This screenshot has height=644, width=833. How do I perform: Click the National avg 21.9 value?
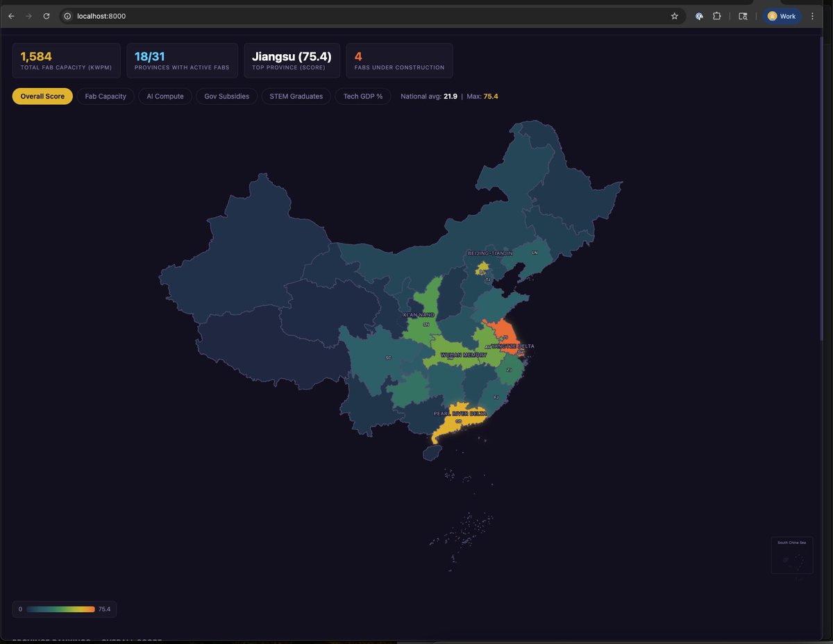pos(451,96)
